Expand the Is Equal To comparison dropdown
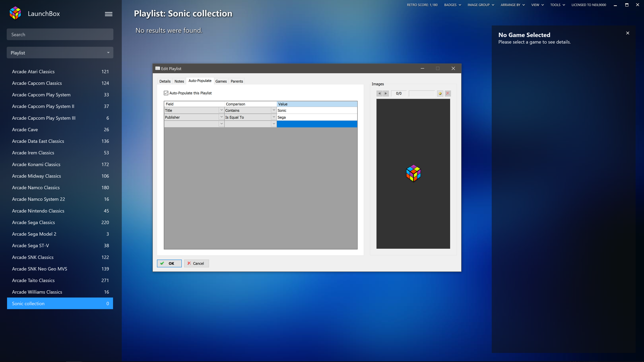This screenshot has height=362, width=644. [x=274, y=117]
